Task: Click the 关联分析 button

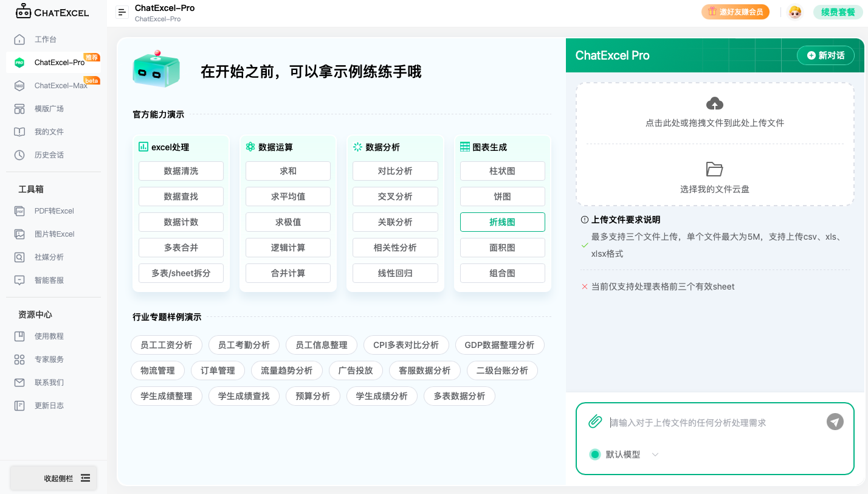Action: pos(395,222)
